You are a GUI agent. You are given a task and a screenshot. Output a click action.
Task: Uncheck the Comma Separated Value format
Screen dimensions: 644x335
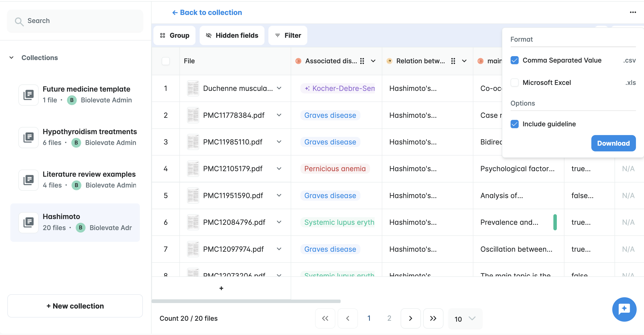(x=515, y=60)
